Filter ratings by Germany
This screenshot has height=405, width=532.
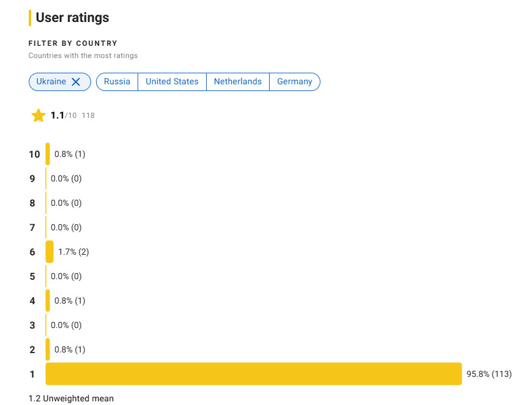pos(295,82)
